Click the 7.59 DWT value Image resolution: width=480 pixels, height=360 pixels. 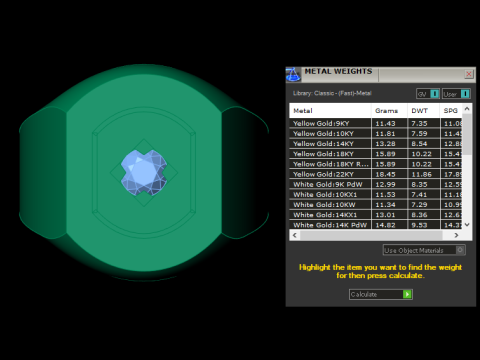coord(419,134)
